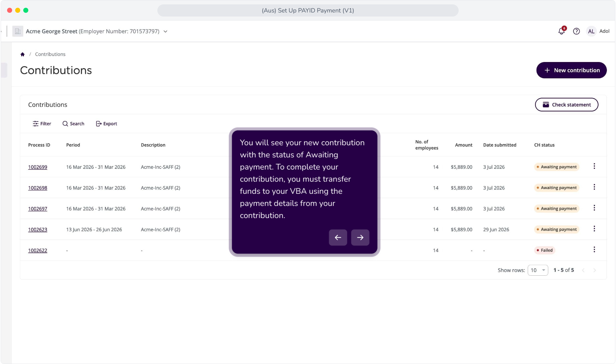Export the contributions list
This screenshot has height=364, width=616.
tap(106, 124)
